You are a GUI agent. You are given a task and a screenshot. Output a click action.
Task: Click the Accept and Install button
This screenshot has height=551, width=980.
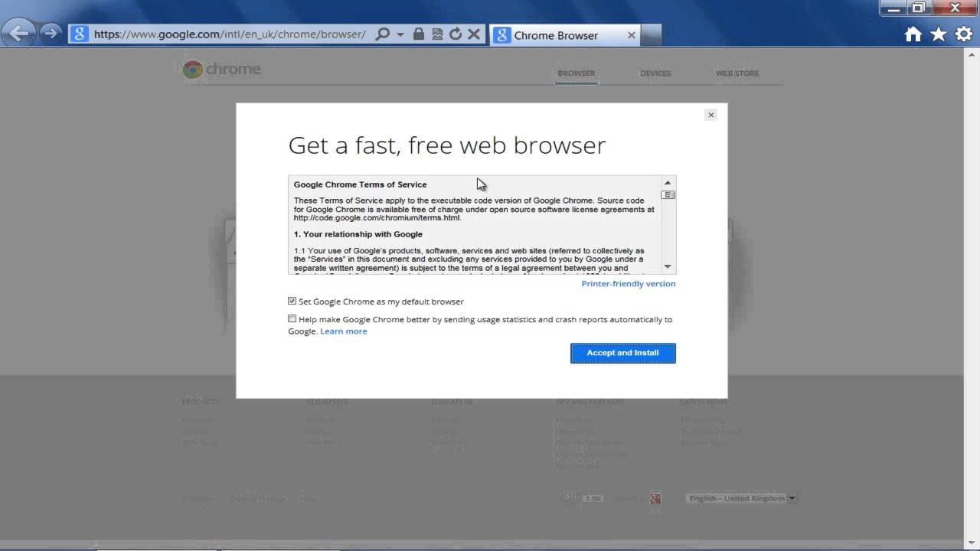coord(623,353)
